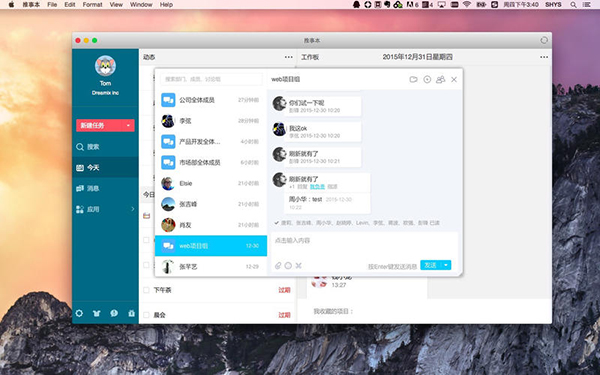The height and width of the screenshot is (375, 600).
Task: Click the circled plus icon in chat header
Action: (x=427, y=79)
